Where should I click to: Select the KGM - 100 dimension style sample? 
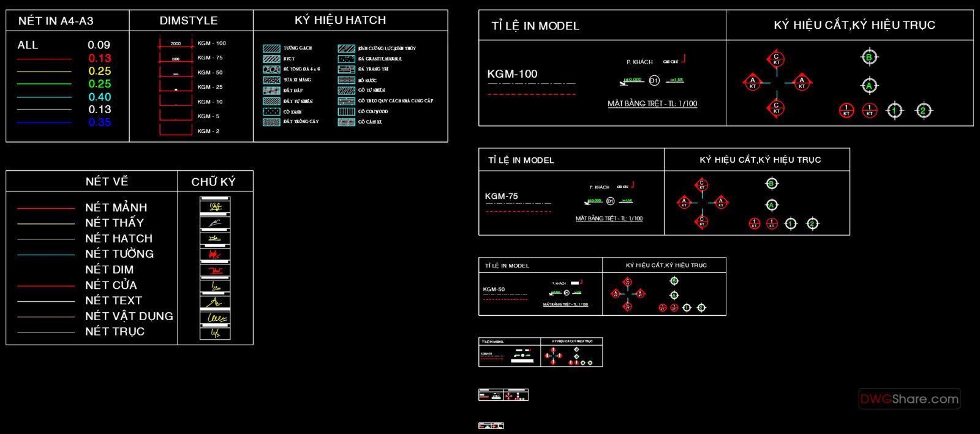tap(176, 43)
